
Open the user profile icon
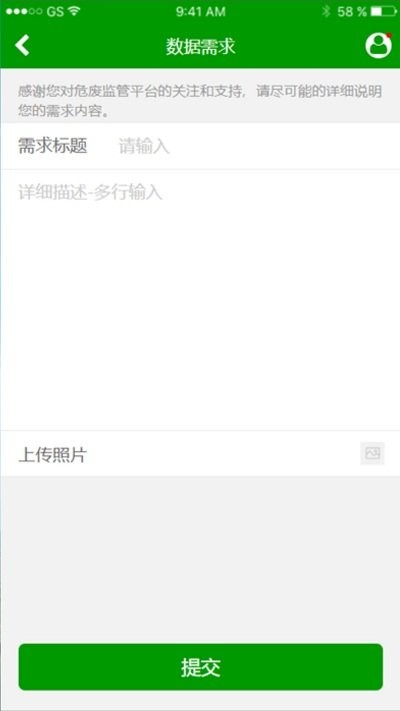click(x=378, y=45)
